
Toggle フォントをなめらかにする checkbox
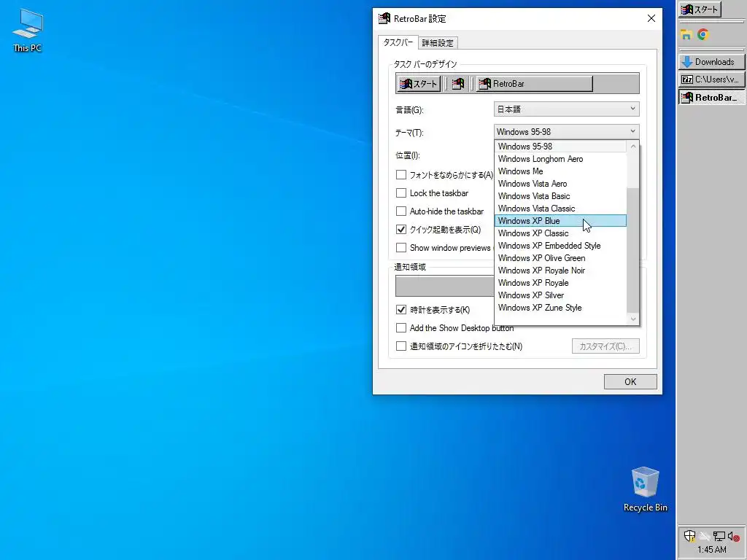coord(401,175)
